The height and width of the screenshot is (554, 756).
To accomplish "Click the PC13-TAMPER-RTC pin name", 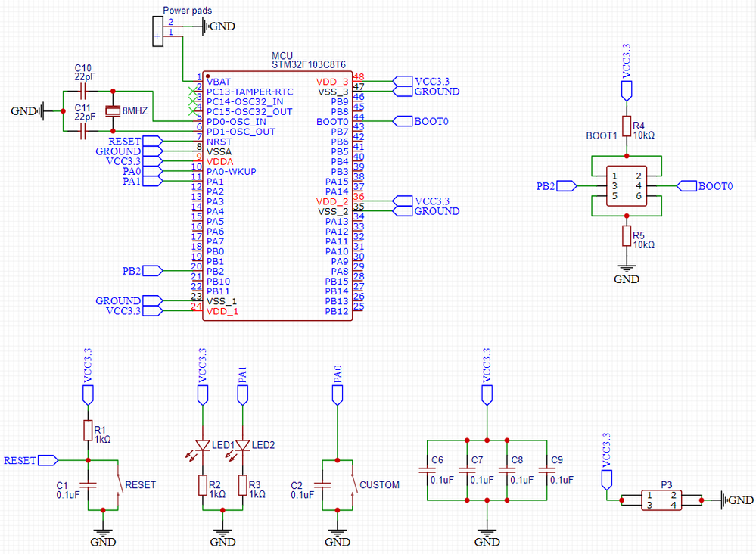I will pyautogui.click(x=250, y=92).
